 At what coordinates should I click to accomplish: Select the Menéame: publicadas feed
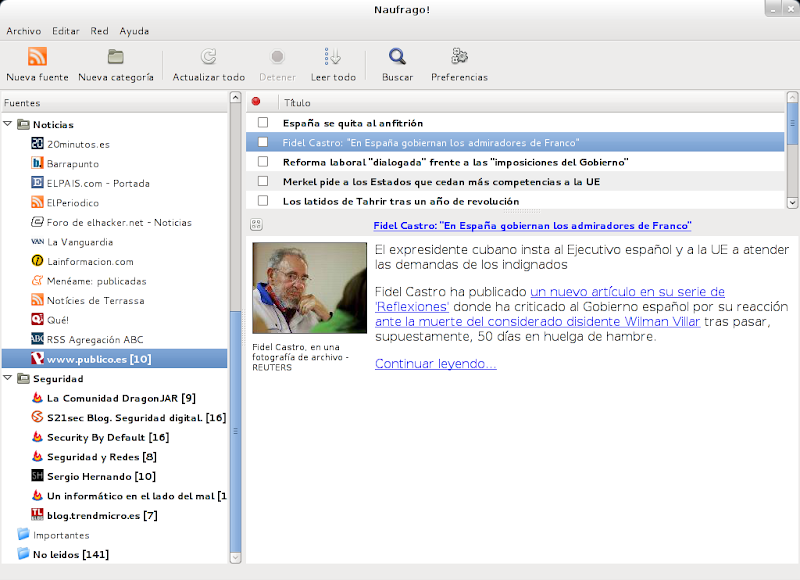pyautogui.click(x=96, y=281)
